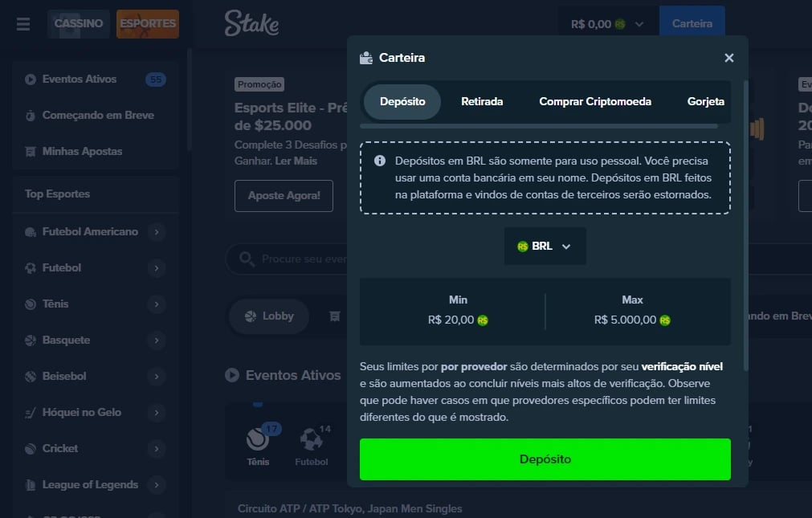Click the League of Legends icon

[31, 485]
